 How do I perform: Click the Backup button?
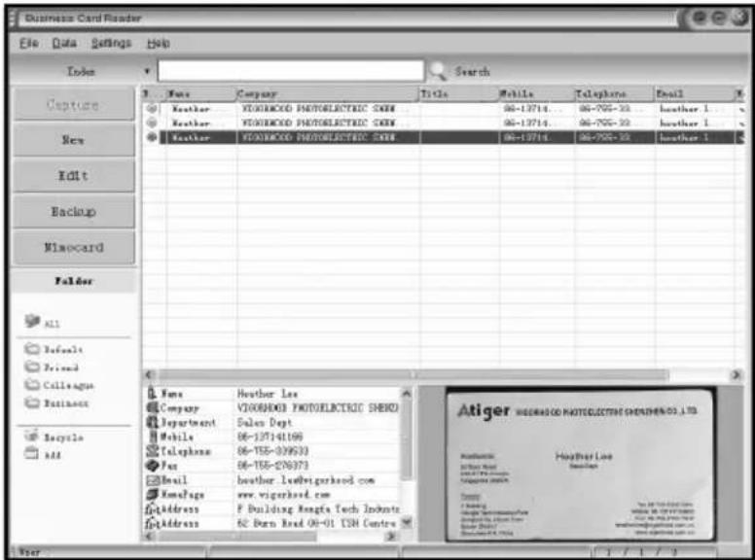[x=73, y=211]
